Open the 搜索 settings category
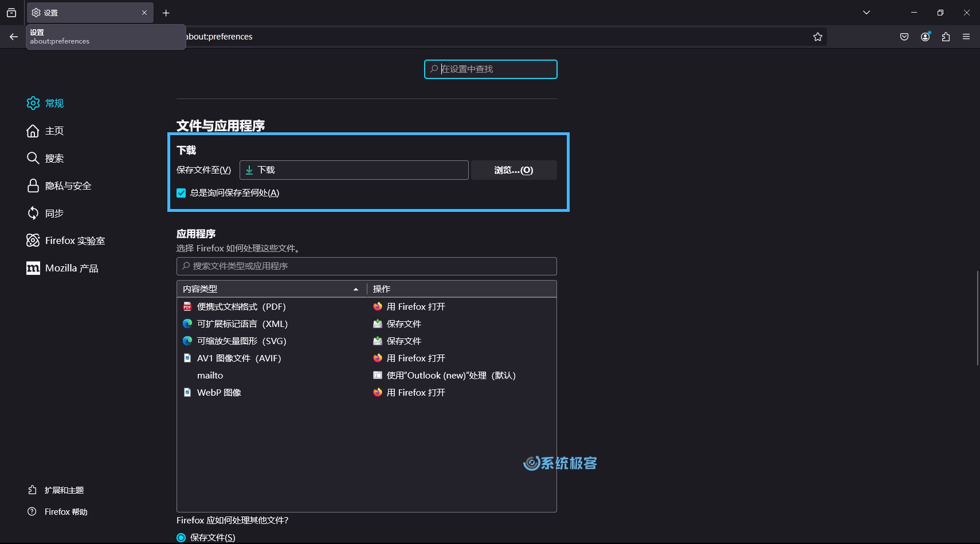980x544 pixels. pos(54,158)
